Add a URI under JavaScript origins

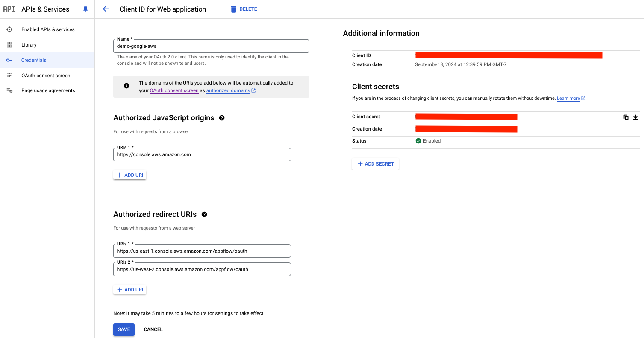coord(130,175)
